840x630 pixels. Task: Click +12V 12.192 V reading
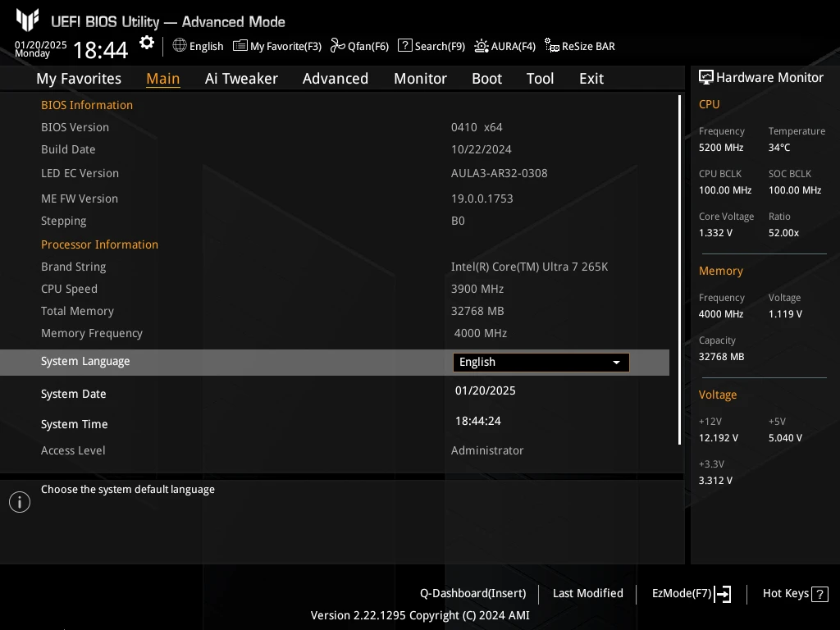click(719, 438)
